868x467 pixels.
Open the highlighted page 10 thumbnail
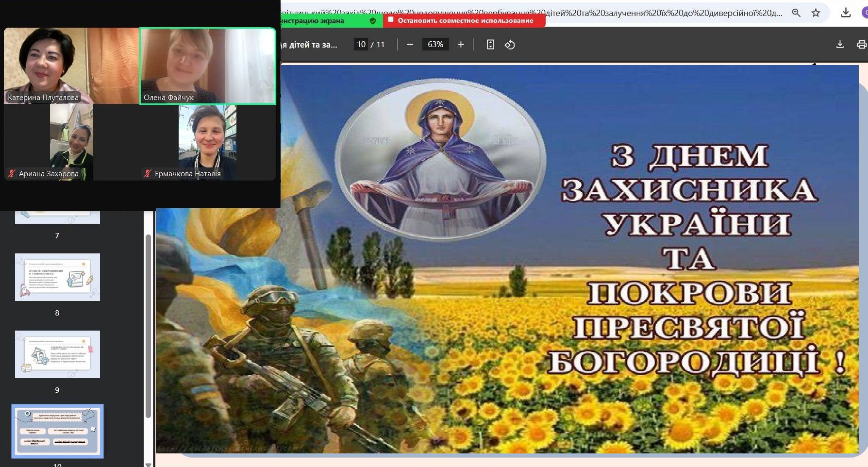(x=57, y=431)
